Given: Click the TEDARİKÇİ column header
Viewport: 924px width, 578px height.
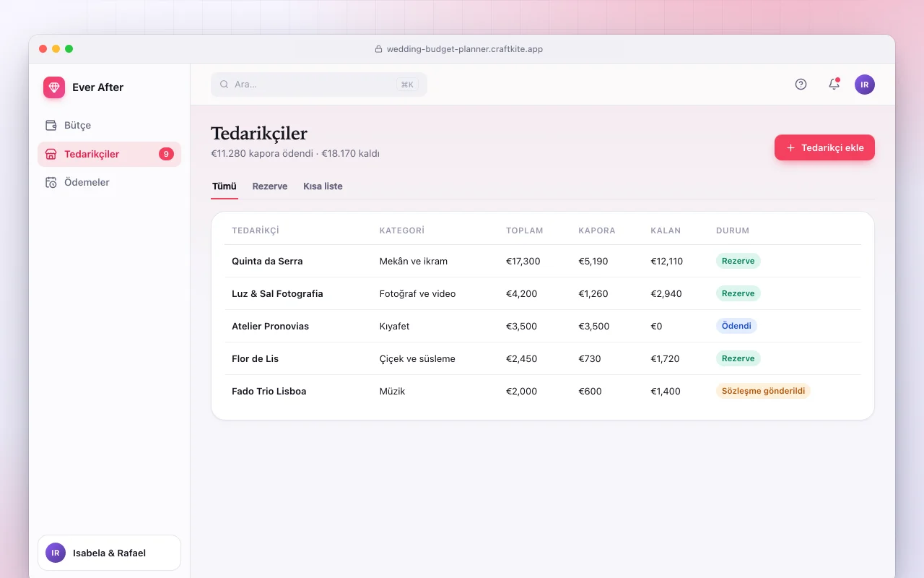Looking at the screenshot, I should [256, 230].
